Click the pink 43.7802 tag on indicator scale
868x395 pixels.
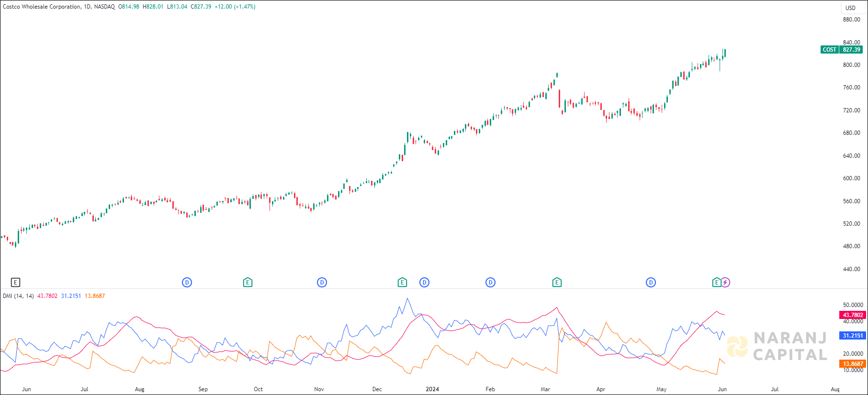point(853,315)
